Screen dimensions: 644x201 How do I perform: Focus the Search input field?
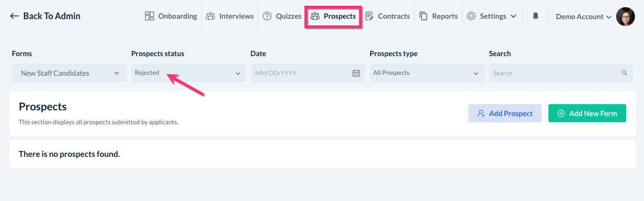555,73
